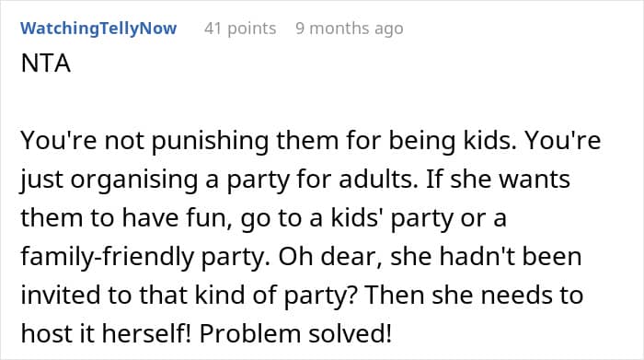Click the line starting "invited to that kind"
This screenshot has width=644, height=360.
(302, 296)
